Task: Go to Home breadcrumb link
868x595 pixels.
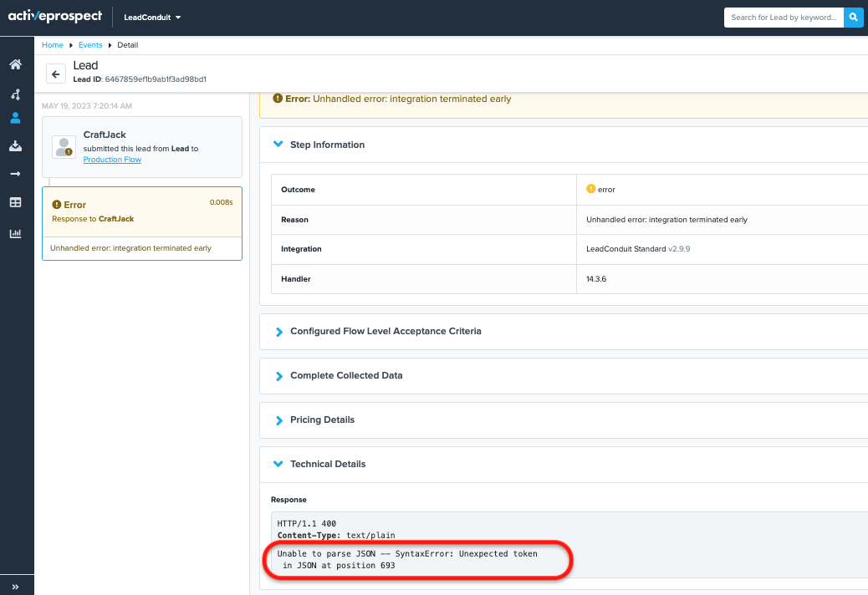Action: [x=53, y=45]
